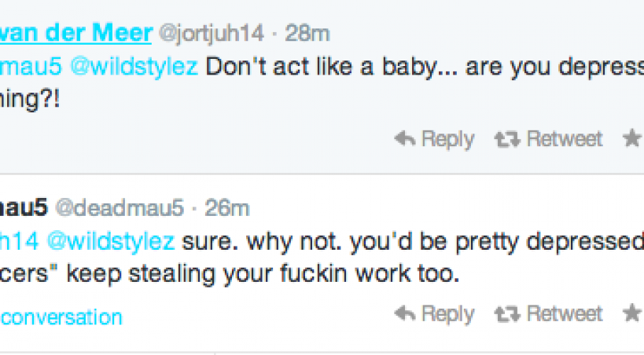Favorite jortjuh14's tweet with the star icon

(632, 139)
